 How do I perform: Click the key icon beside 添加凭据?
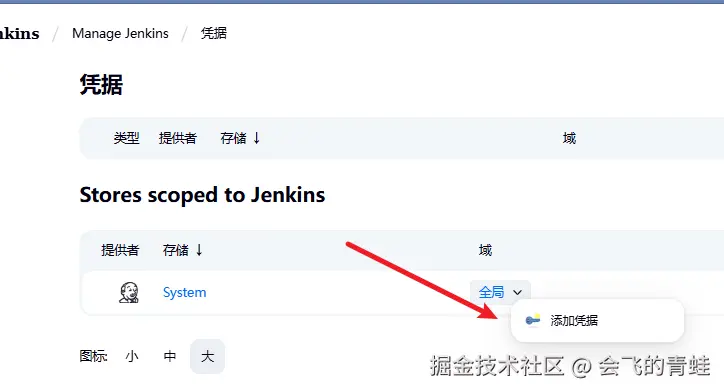coord(533,320)
